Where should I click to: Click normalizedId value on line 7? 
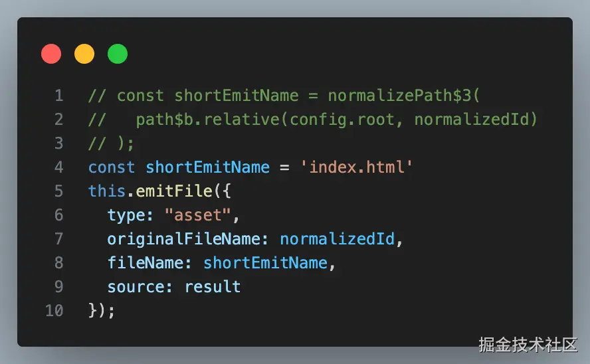click(x=337, y=239)
